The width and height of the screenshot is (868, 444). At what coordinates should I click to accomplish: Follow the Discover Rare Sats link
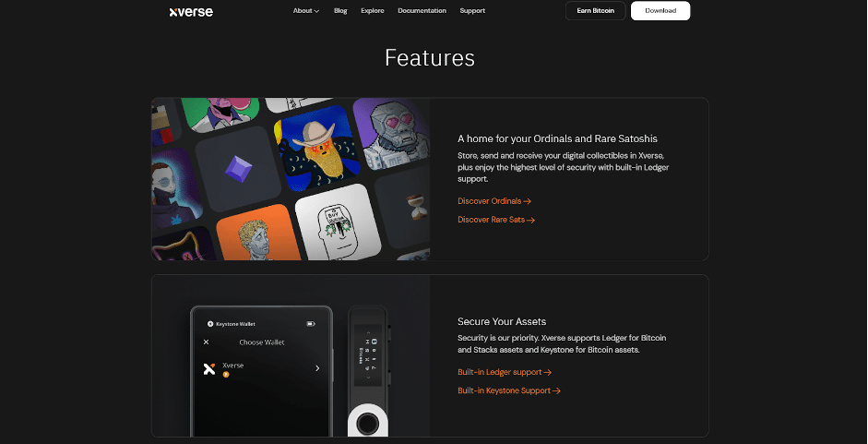(496, 220)
